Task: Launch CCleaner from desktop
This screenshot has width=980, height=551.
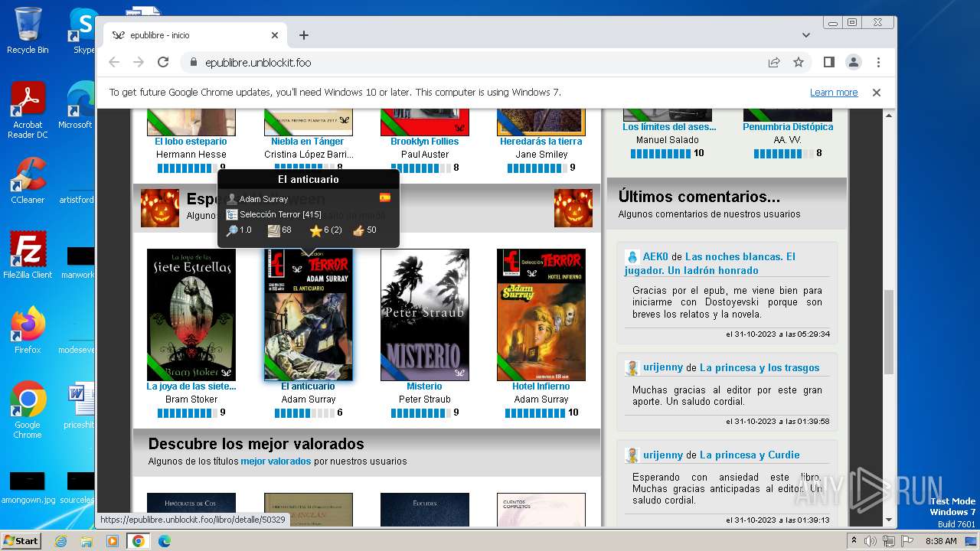Action: click(28, 181)
